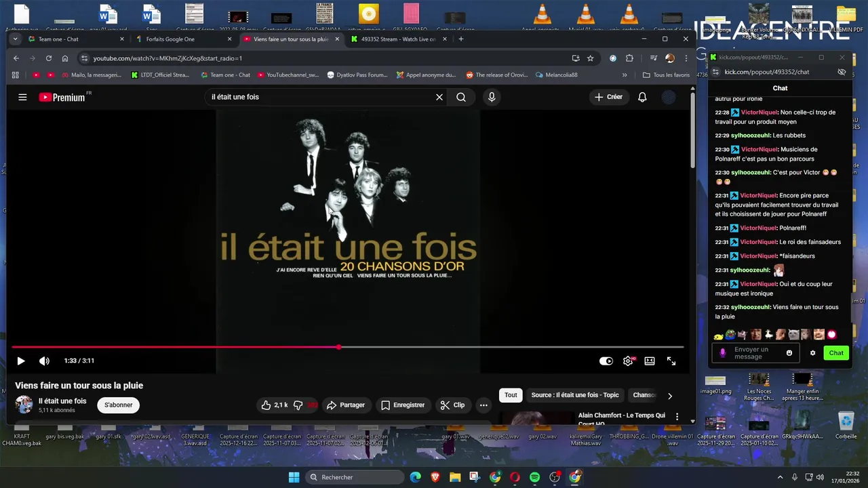Click the red video progress bar
The height and width of the screenshot is (488, 868).
pos(347,347)
